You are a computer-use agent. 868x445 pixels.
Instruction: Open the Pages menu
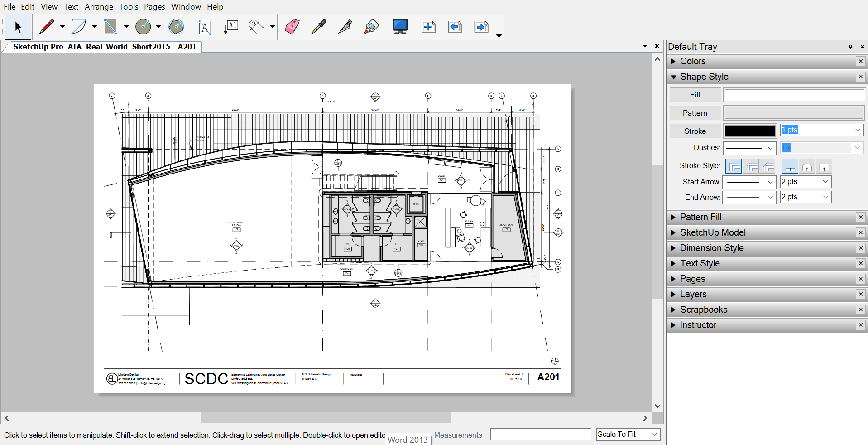pyautogui.click(x=154, y=7)
